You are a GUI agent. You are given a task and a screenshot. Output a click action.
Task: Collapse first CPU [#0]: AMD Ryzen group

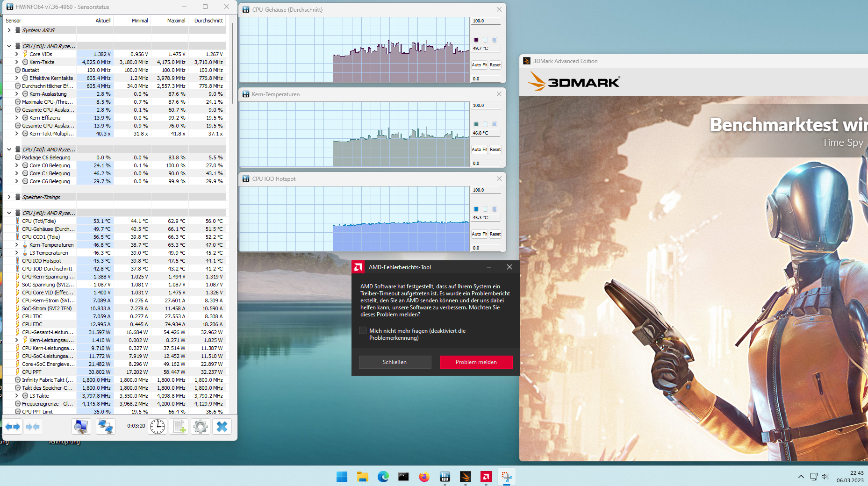pyautogui.click(x=9, y=46)
